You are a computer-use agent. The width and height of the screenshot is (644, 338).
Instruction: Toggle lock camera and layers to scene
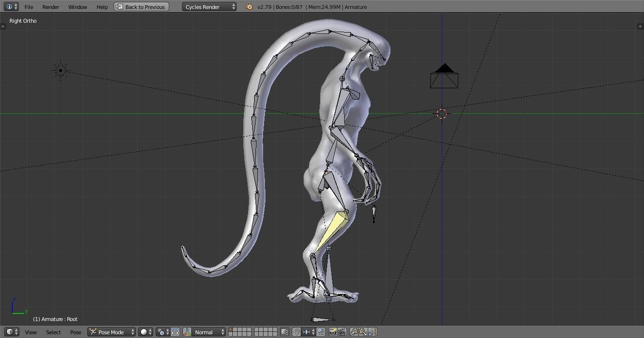(284, 332)
